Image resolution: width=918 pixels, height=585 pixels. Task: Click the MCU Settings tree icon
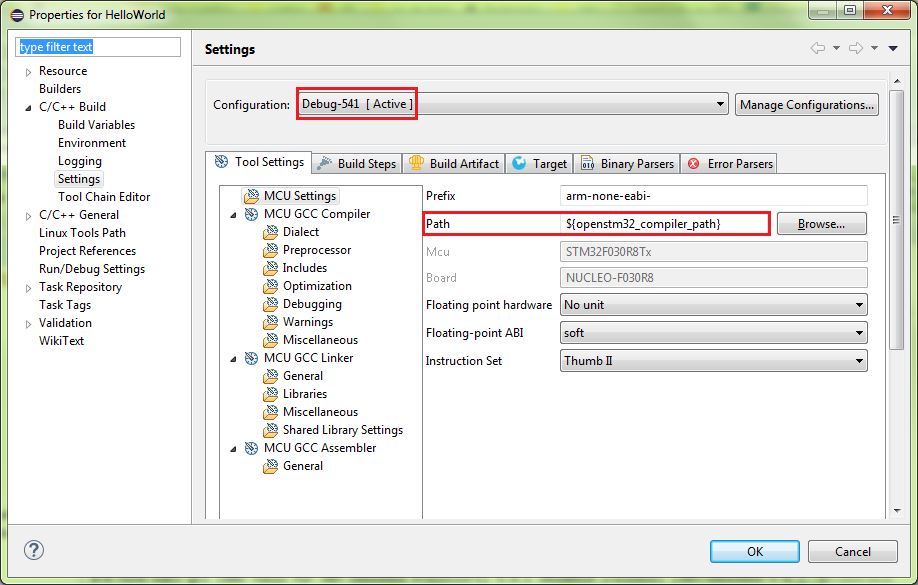(252, 196)
